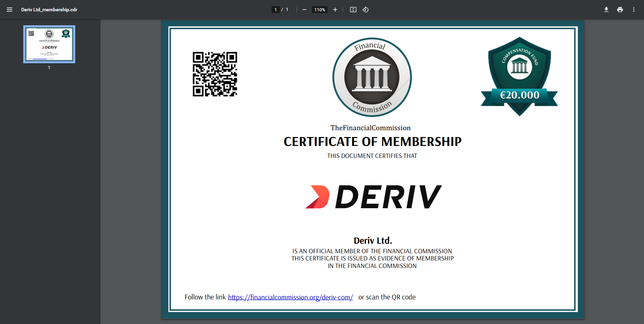
Task: Click the Financial Commission round seal
Action: 372,77
